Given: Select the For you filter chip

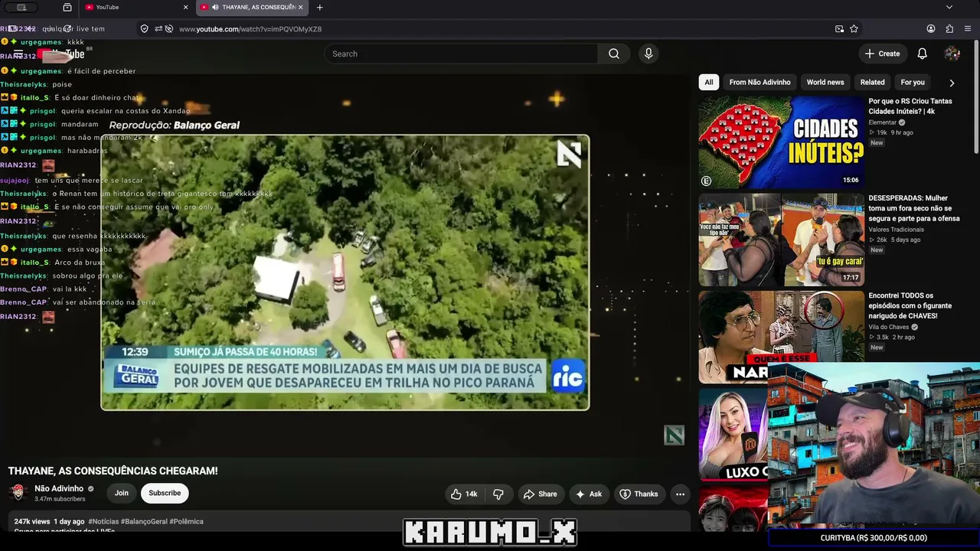Looking at the screenshot, I should pyautogui.click(x=913, y=82).
